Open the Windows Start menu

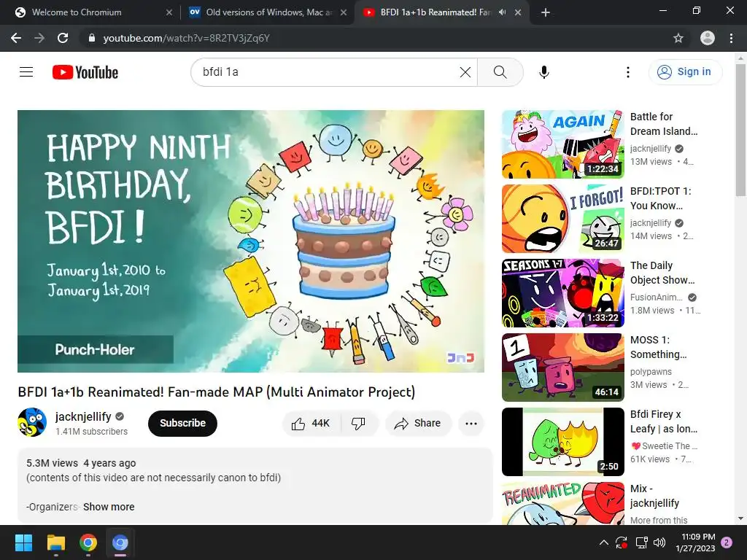click(x=23, y=542)
